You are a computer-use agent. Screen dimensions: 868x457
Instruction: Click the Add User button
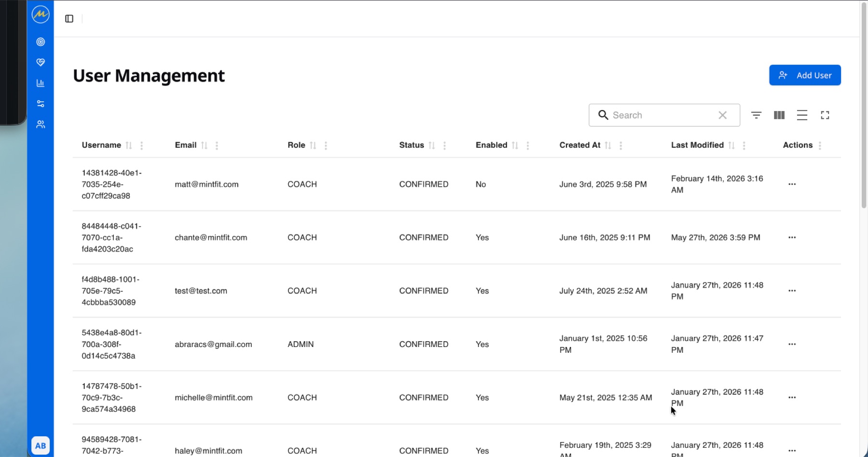tap(805, 75)
